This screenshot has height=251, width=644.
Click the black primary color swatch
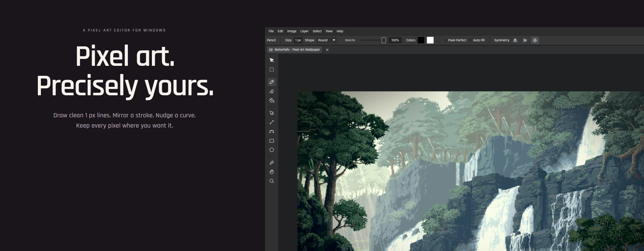click(421, 40)
